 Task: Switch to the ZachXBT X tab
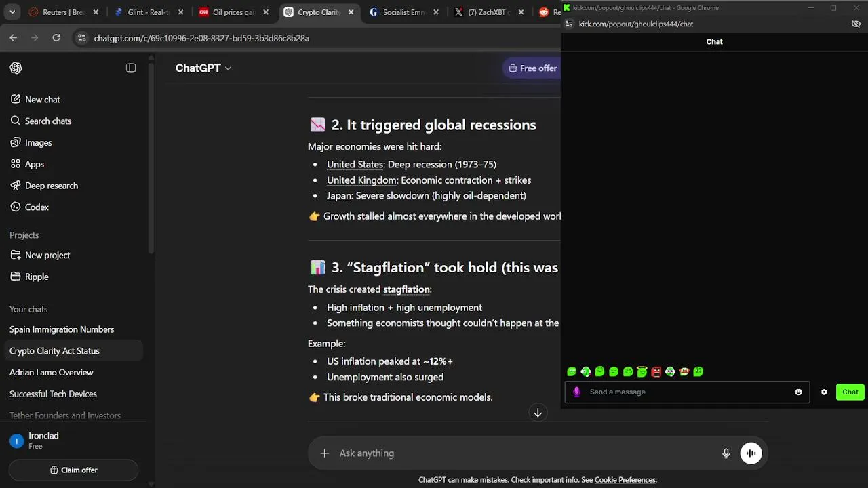tap(488, 12)
